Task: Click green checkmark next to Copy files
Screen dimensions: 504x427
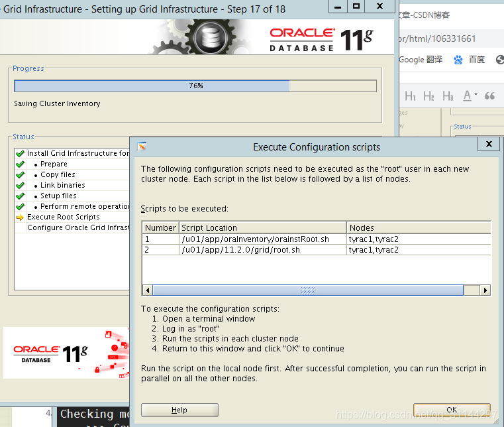Action: point(21,175)
